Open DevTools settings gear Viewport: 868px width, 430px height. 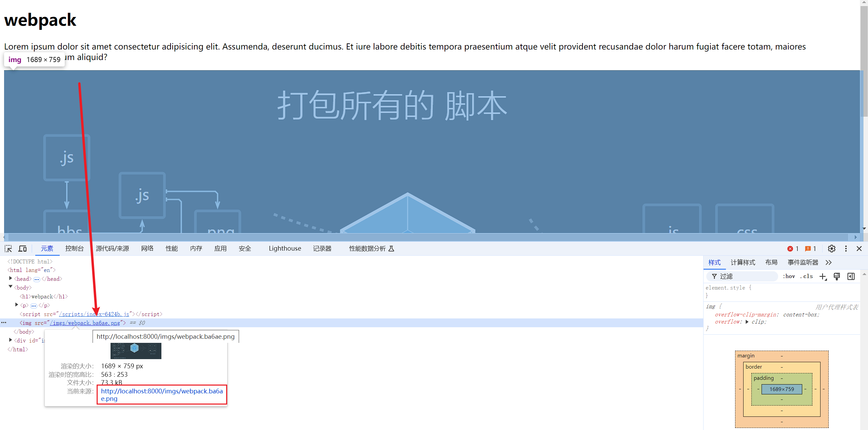831,249
